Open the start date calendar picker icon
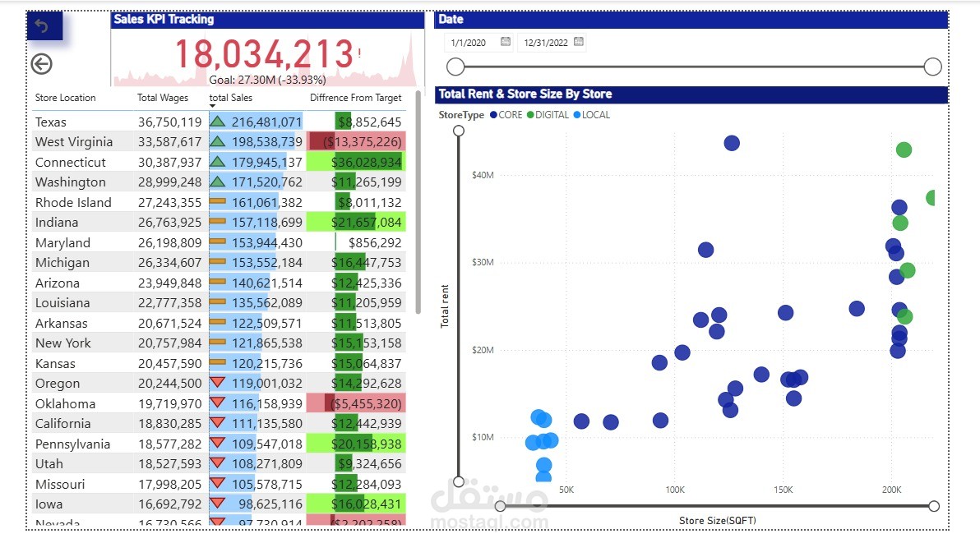 (506, 42)
